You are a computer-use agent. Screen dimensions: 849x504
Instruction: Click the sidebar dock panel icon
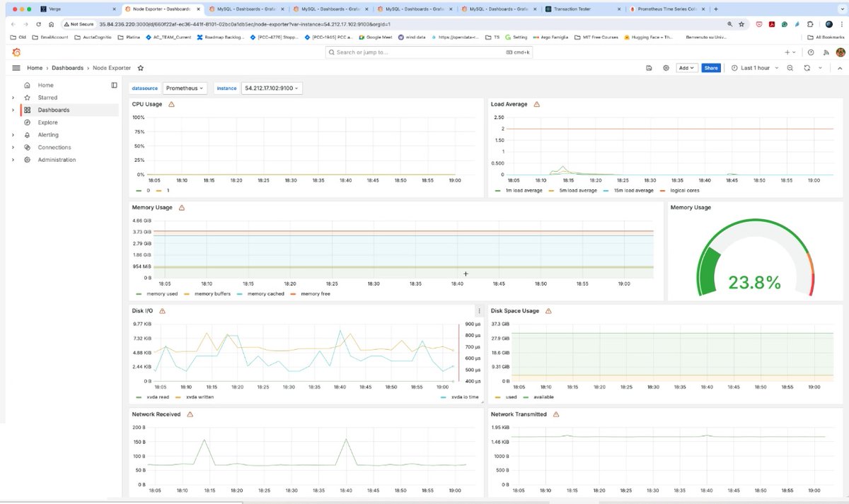point(114,85)
